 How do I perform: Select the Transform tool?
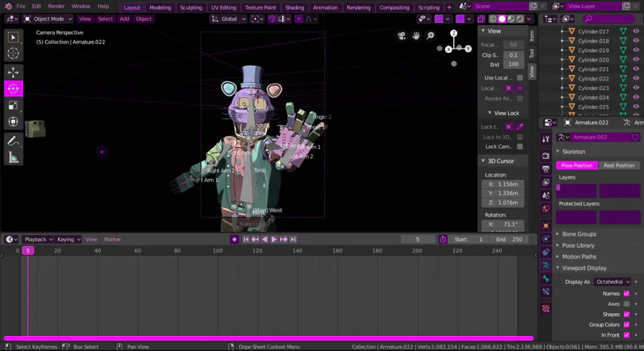click(13, 122)
